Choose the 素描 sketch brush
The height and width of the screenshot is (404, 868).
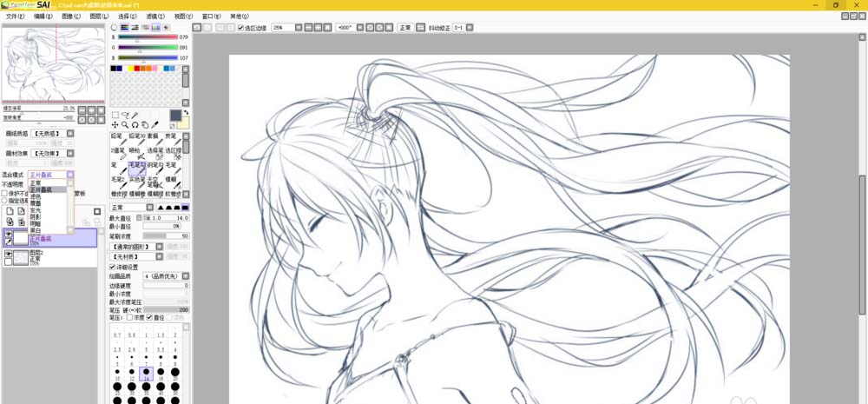(x=155, y=138)
